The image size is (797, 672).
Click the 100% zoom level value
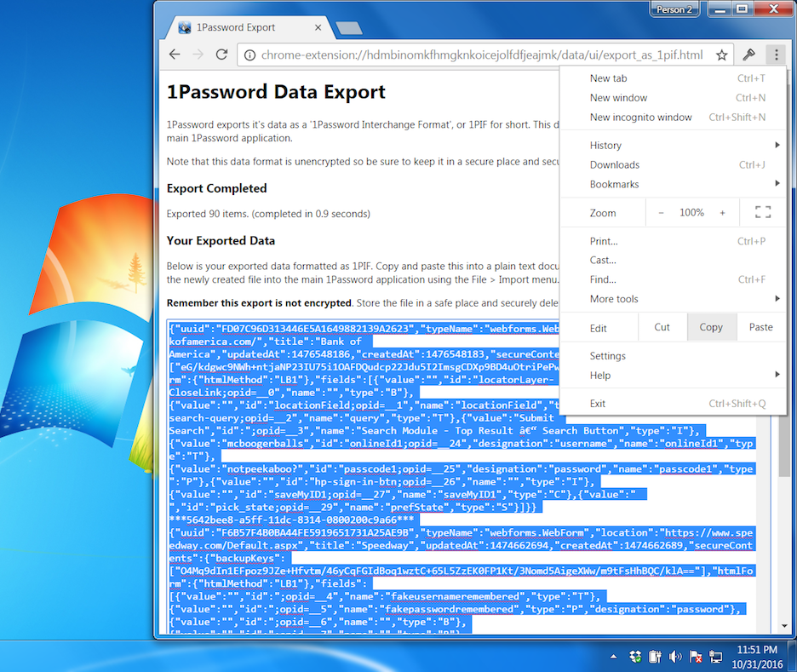click(691, 212)
